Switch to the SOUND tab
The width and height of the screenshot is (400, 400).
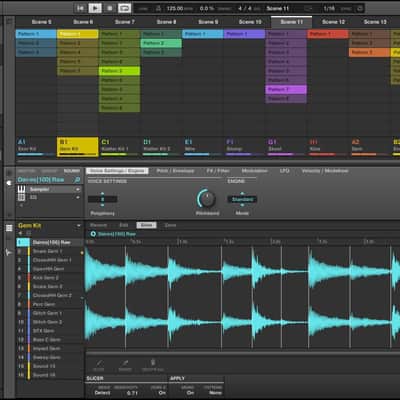tap(72, 171)
